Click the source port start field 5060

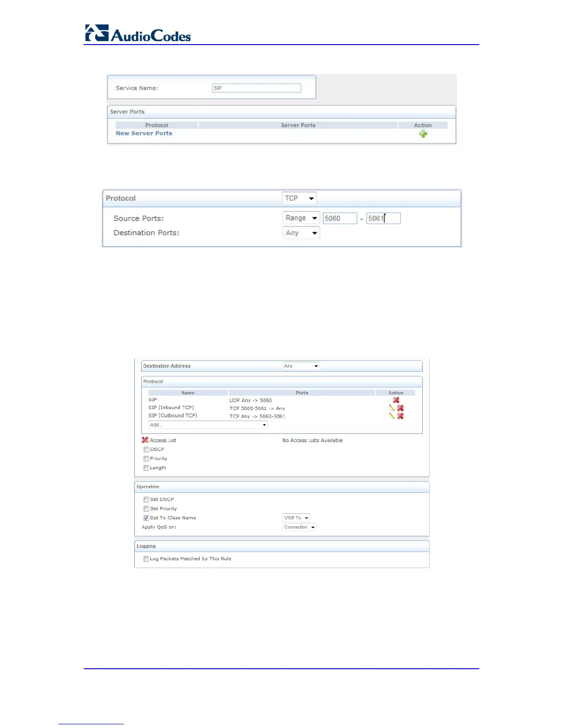tap(340, 218)
